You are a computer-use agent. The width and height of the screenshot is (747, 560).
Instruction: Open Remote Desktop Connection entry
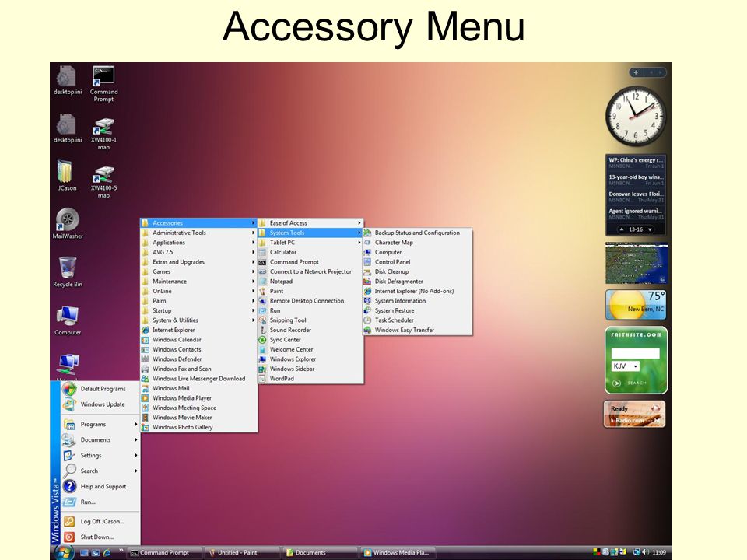pos(310,300)
